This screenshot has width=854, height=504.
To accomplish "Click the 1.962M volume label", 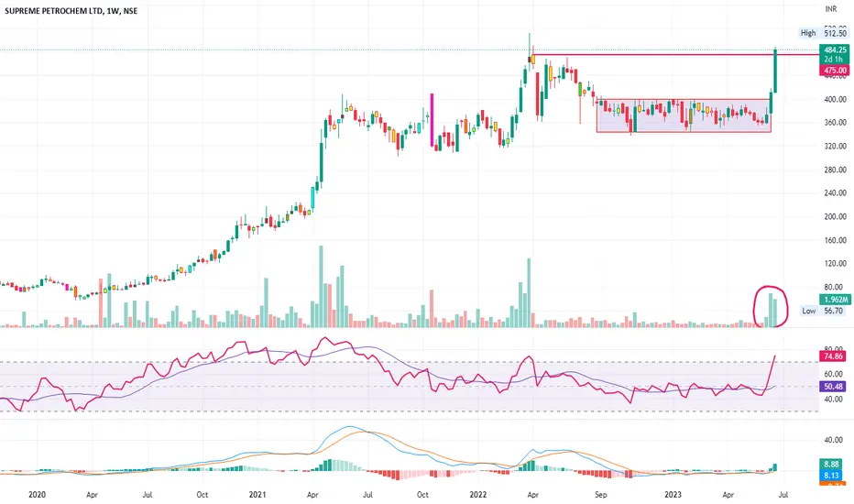I will (x=835, y=300).
